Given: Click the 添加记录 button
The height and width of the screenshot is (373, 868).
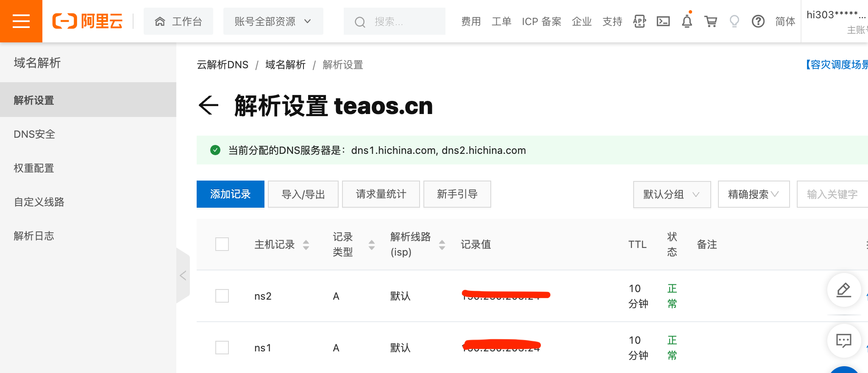Looking at the screenshot, I should tap(231, 194).
